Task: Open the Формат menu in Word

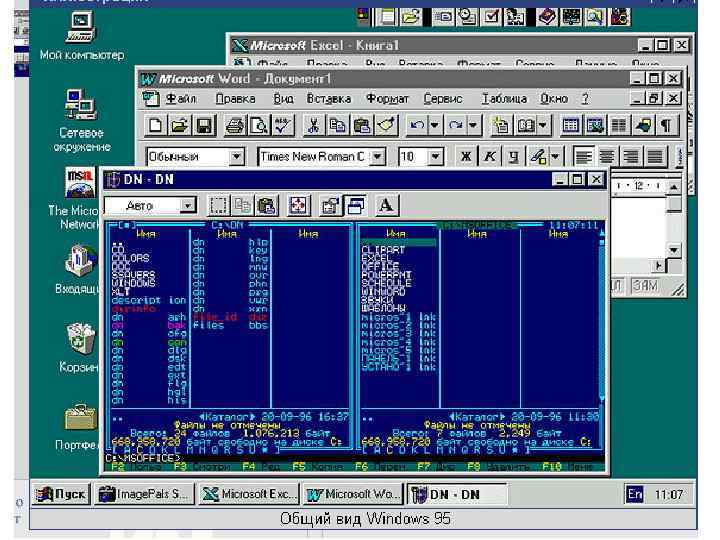Action: 387,99
